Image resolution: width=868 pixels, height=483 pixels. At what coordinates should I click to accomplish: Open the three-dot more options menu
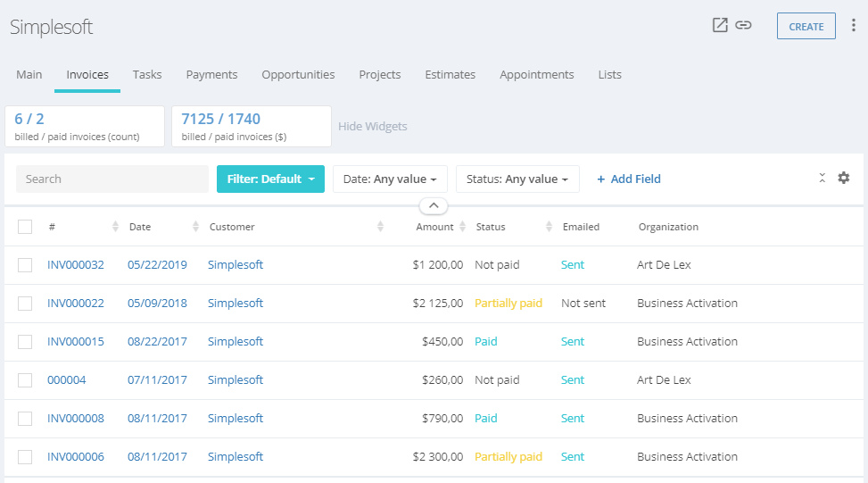[x=854, y=25]
